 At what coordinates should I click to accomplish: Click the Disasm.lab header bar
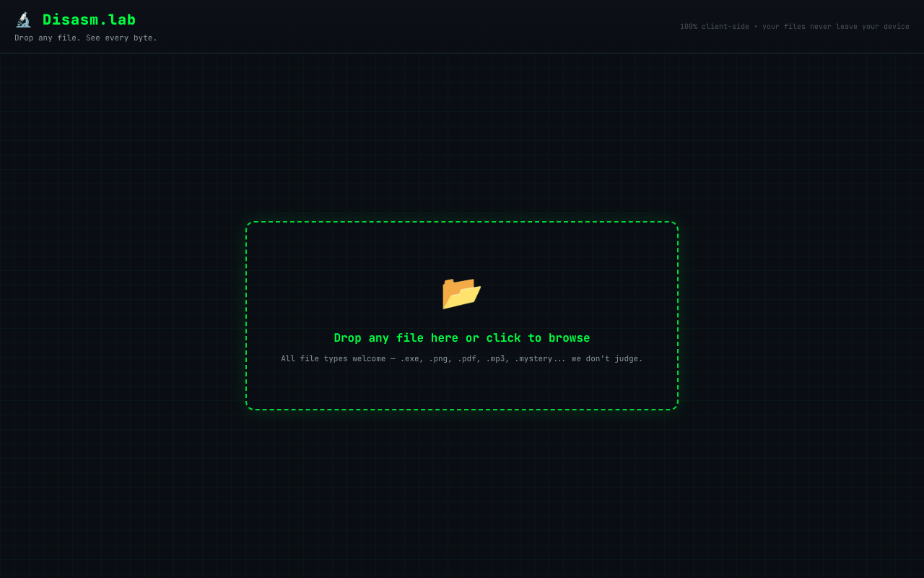(462, 26)
